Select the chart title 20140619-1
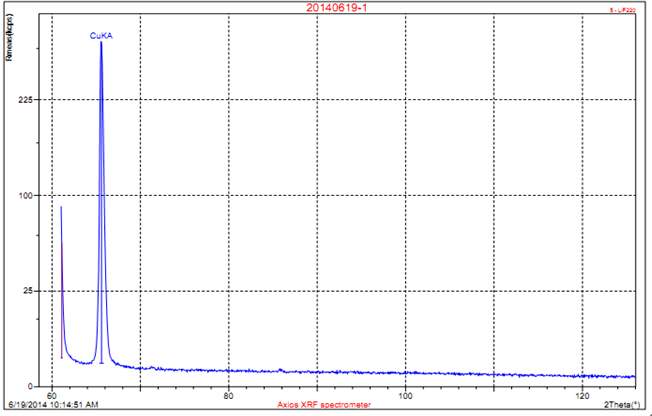Screen dimensions: 652x416 click(x=337, y=7)
